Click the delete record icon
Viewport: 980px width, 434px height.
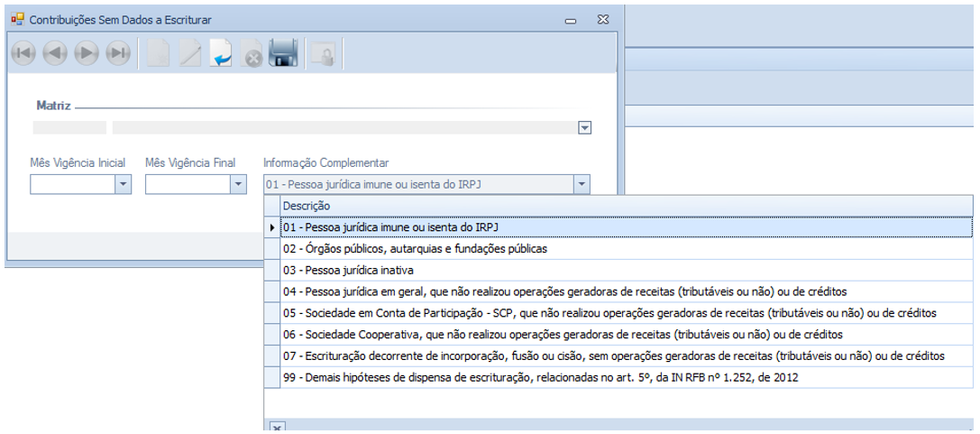pyautogui.click(x=252, y=55)
